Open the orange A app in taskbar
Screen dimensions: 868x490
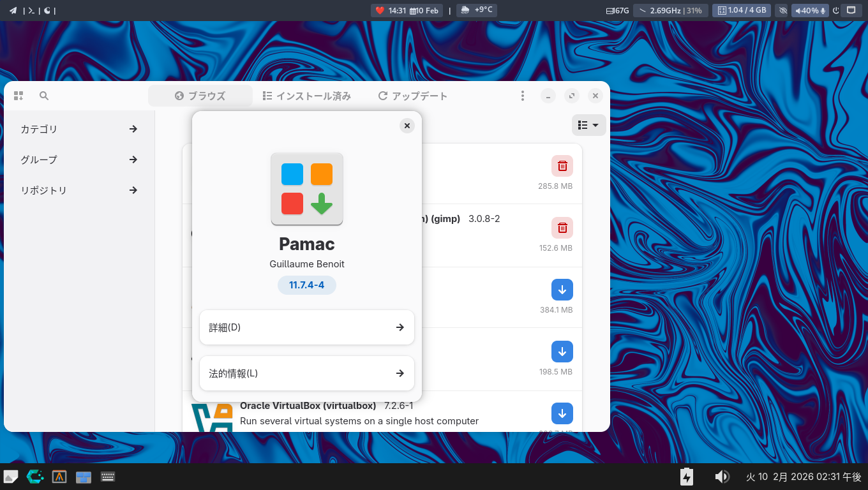[59, 477]
